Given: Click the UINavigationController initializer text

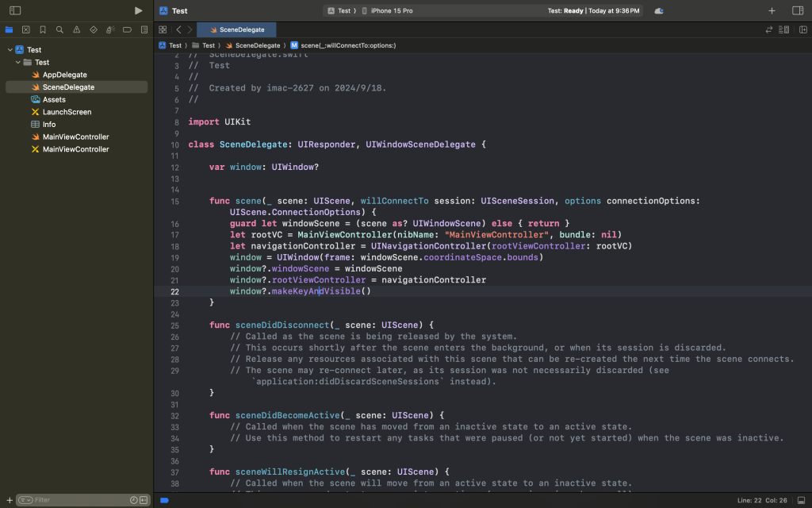Looking at the screenshot, I should [x=429, y=246].
